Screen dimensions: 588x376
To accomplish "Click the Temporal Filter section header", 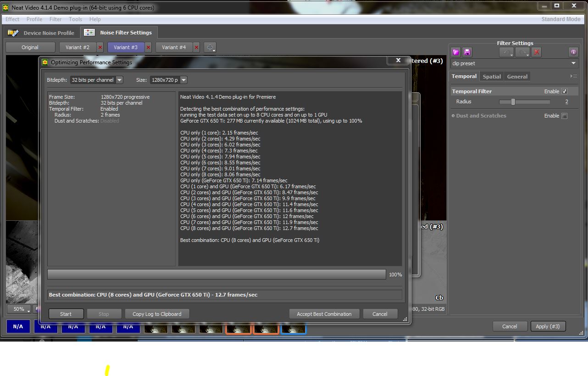I will pyautogui.click(x=472, y=91).
